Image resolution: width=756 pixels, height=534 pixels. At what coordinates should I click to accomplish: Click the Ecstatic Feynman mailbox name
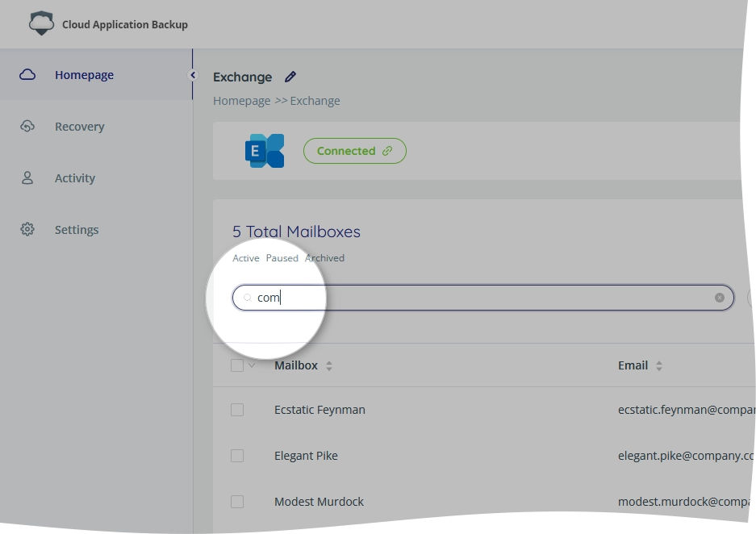point(320,410)
